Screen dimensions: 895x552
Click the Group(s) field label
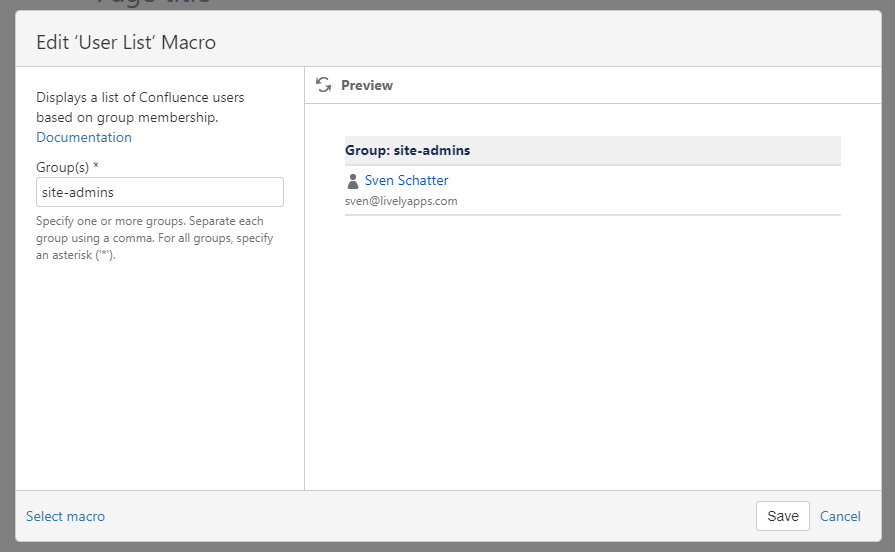tap(62, 166)
